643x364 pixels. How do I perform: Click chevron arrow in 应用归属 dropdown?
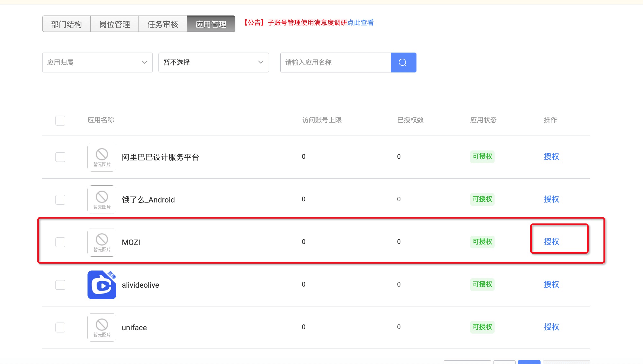point(144,63)
